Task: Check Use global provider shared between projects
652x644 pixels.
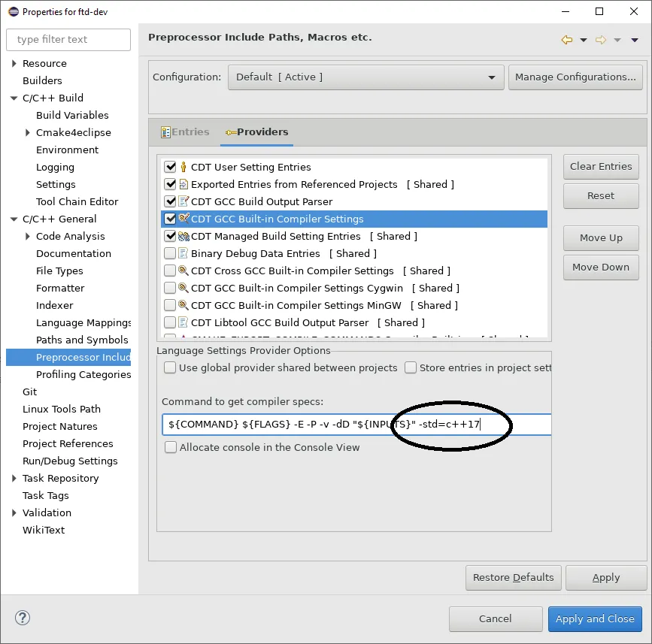Action: click(170, 367)
